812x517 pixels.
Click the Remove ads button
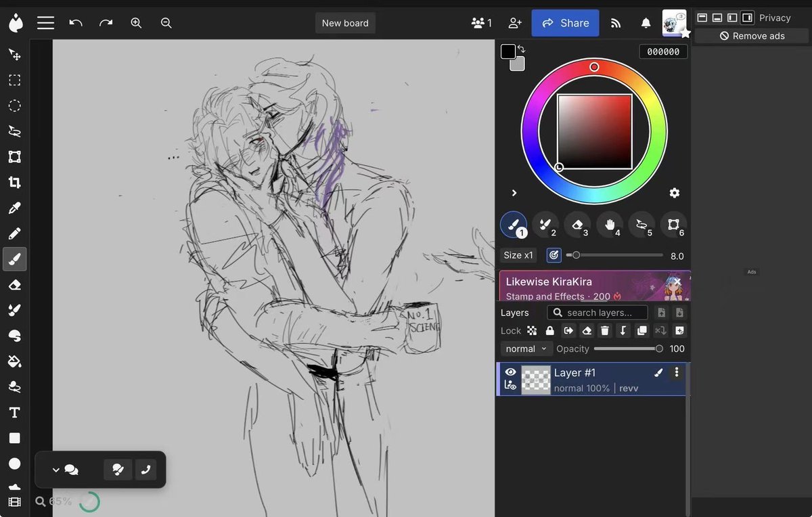[x=752, y=36]
